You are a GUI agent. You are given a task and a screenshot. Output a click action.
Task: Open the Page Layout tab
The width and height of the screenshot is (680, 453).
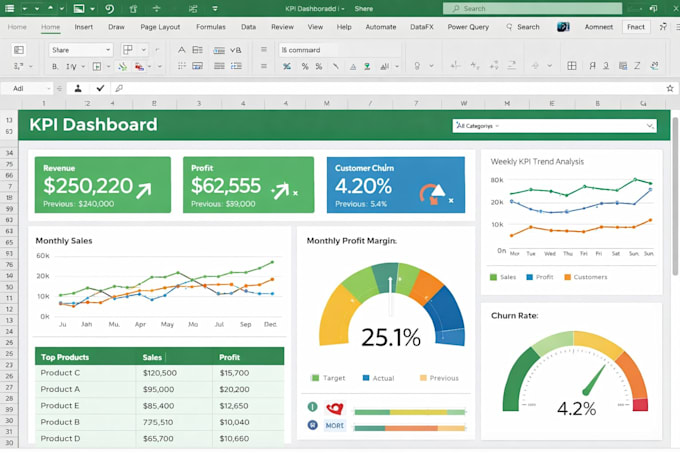[160, 27]
